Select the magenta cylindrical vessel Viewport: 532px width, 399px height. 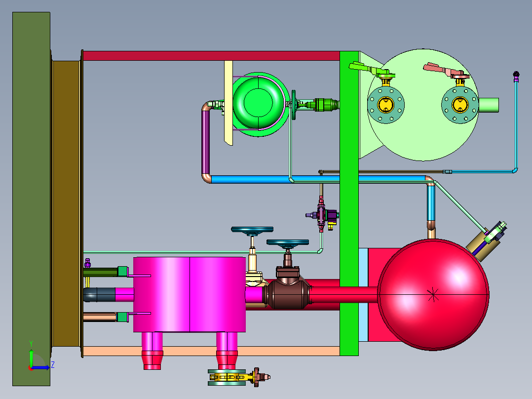(190, 294)
